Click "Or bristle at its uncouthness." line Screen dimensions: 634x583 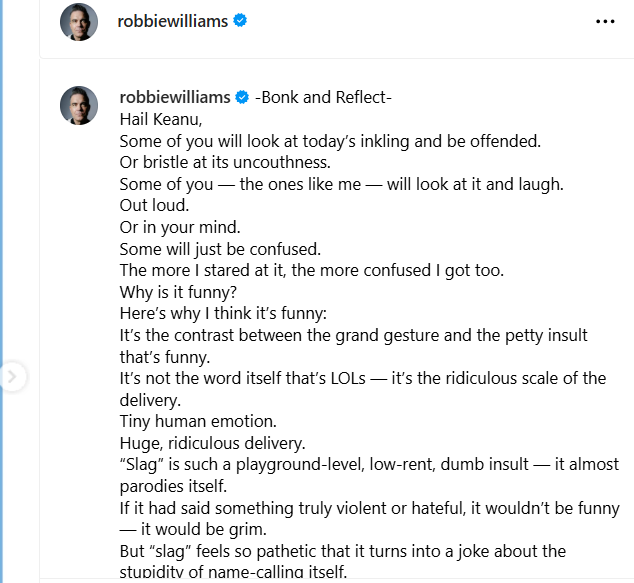coord(225,163)
